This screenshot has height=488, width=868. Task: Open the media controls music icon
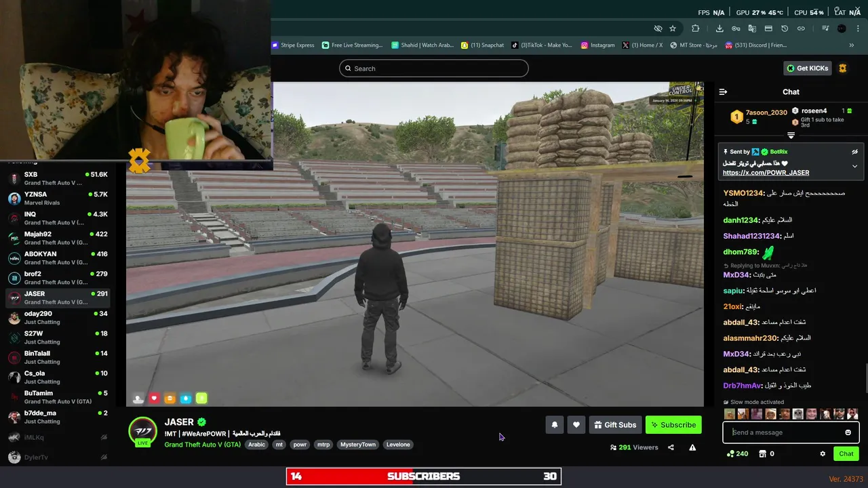[x=825, y=28]
